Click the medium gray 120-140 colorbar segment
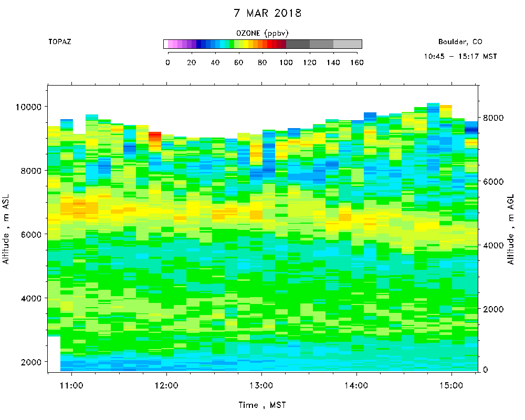Image resolution: width=525 pixels, height=420 pixels. [322, 44]
